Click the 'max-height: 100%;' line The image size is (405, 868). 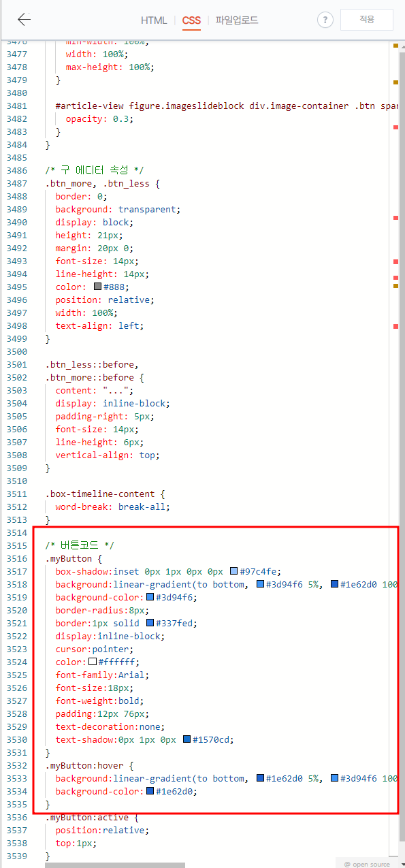tap(110, 67)
